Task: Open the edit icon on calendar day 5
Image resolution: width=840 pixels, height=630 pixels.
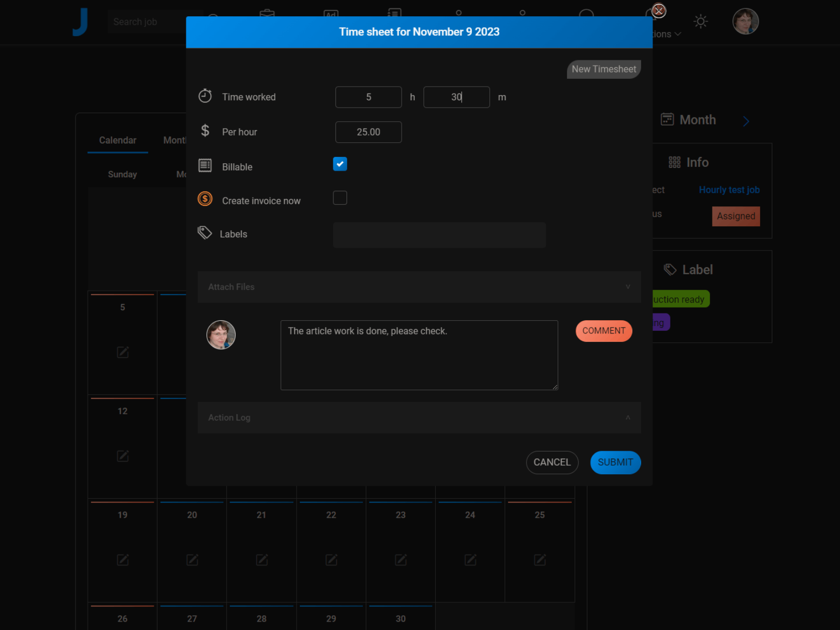Action: (122, 352)
